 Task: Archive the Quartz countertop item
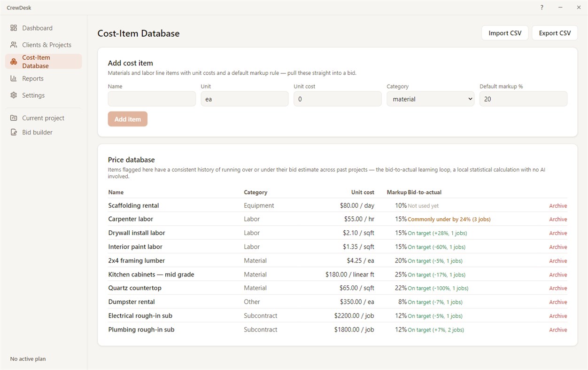(x=558, y=289)
